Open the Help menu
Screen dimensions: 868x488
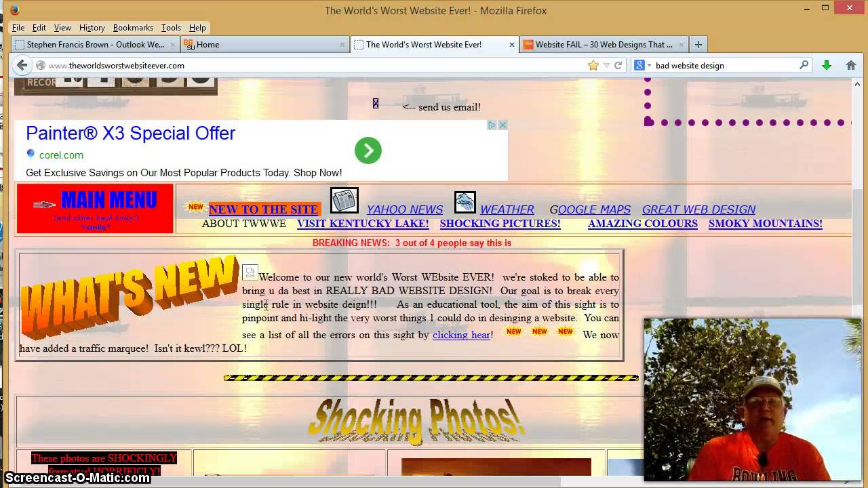point(197,28)
